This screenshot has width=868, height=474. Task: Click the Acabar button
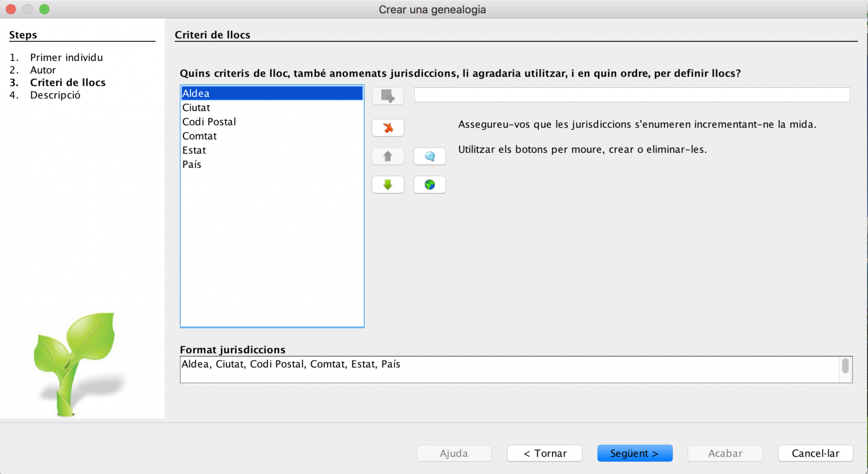pyautogui.click(x=725, y=453)
